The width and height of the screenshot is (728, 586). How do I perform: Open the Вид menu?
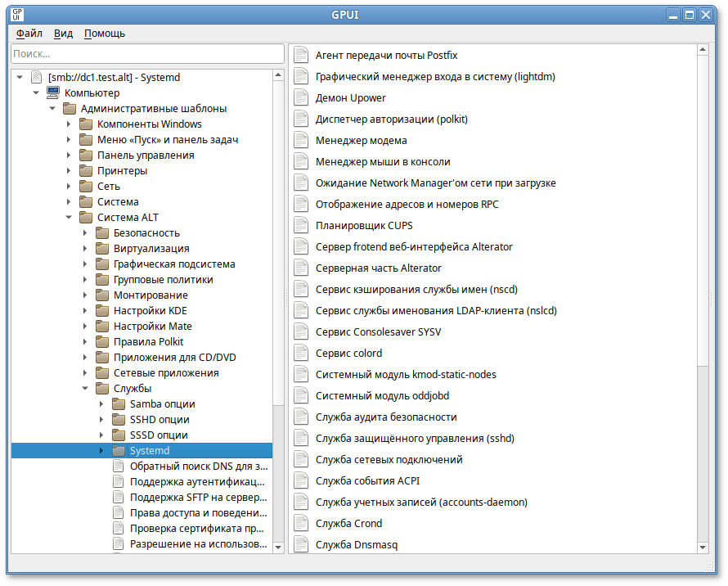(x=63, y=34)
